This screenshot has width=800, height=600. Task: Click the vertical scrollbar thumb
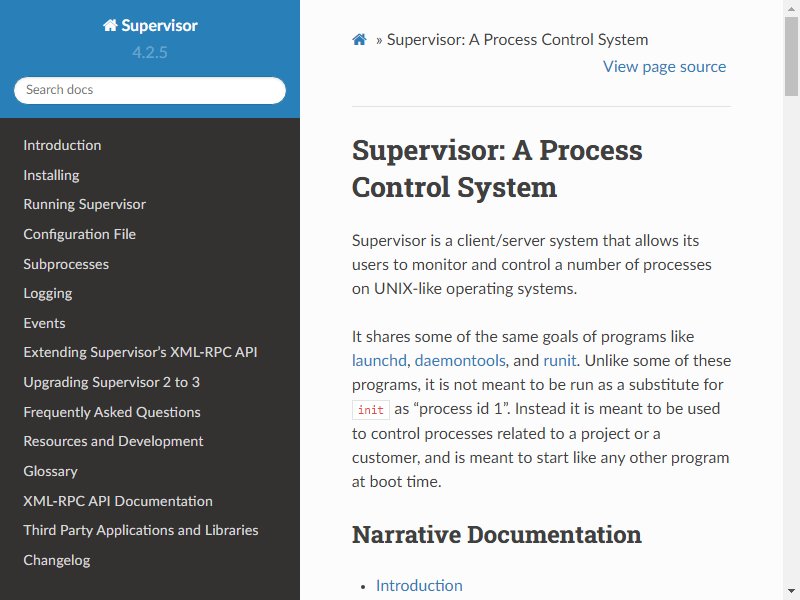(791, 56)
